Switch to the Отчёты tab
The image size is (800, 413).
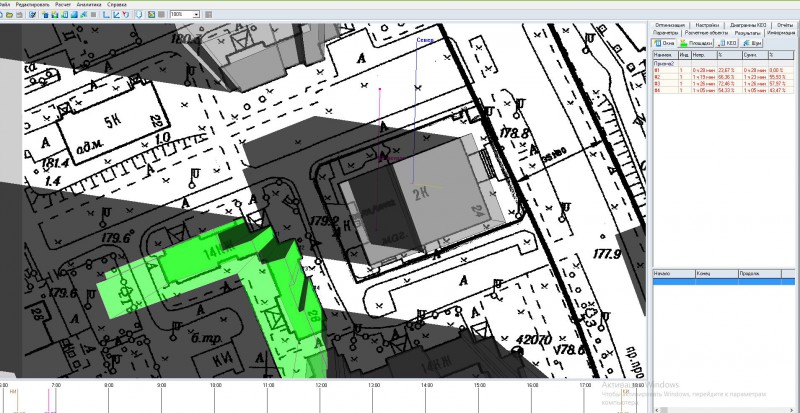(785, 25)
